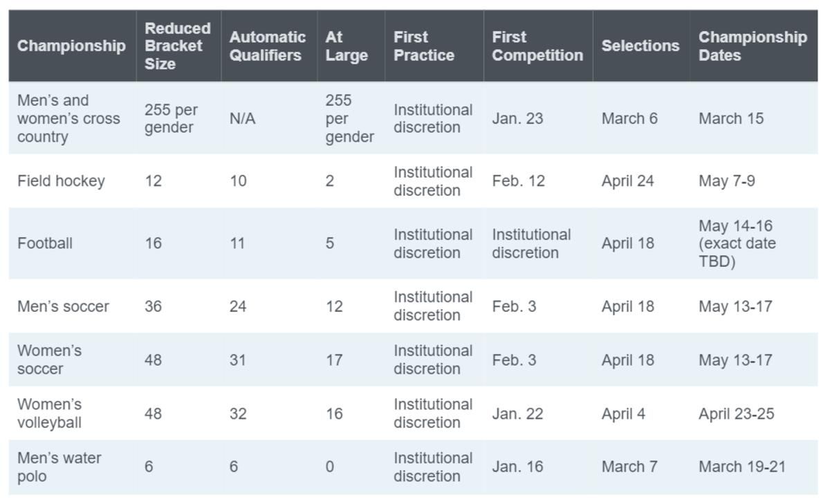Select the Championship Dates header
The height and width of the screenshot is (504, 830).
[753, 46]
